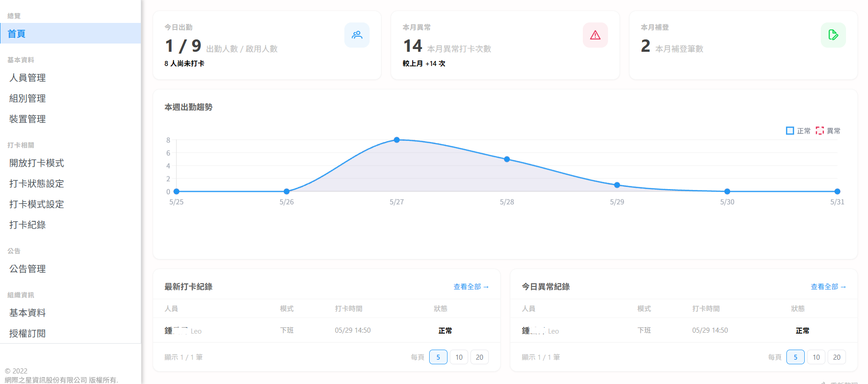The height and width of the screenshot is (384, 868).
Task: Click 8 人尚未打卡 text in attendance card
Action: coord(184,63)
